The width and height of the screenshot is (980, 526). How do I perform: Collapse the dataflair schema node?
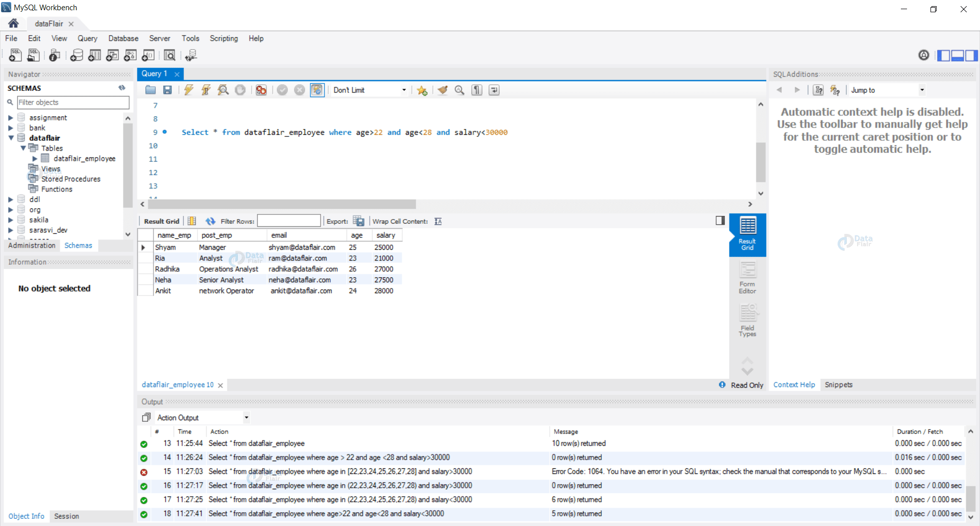click(11, 138)
